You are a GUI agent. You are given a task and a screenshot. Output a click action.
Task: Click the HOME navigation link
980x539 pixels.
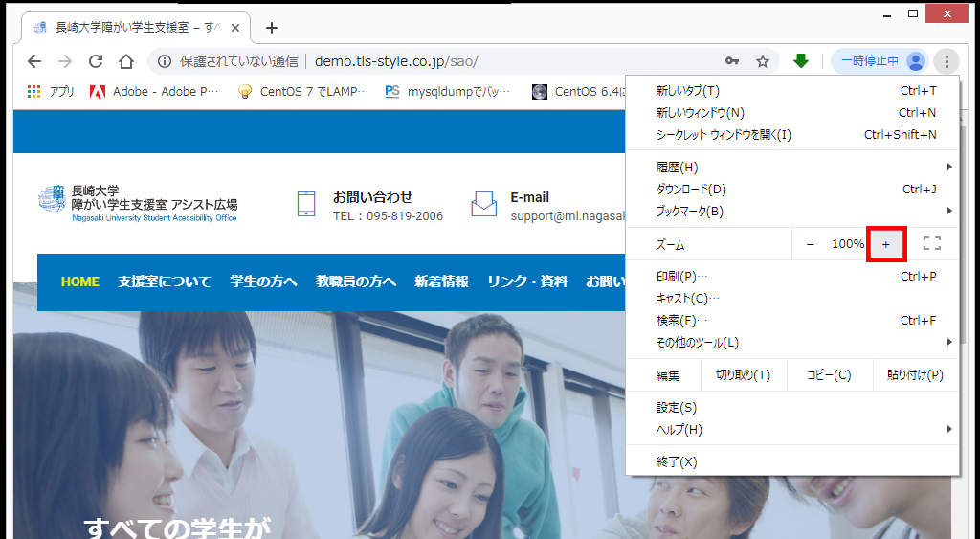(x=80, y=281)
